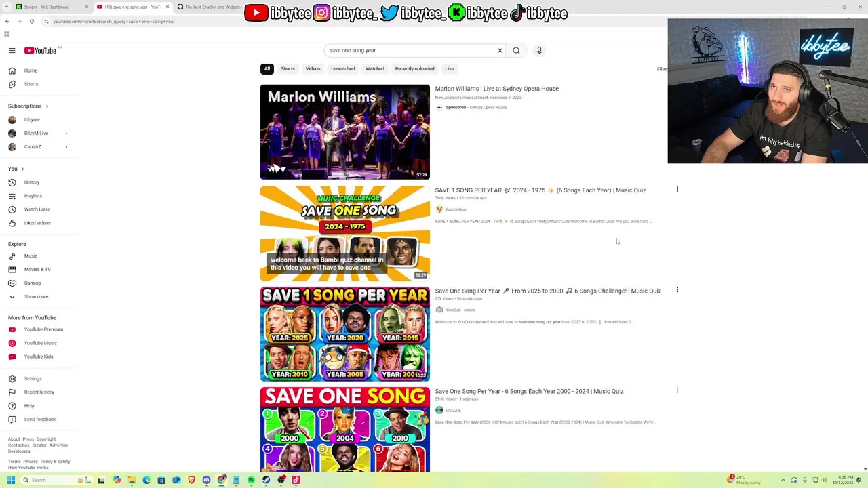Screen dimensions: 868x488
Task: Select the Videos filter chip
Action: click(313, 69)
